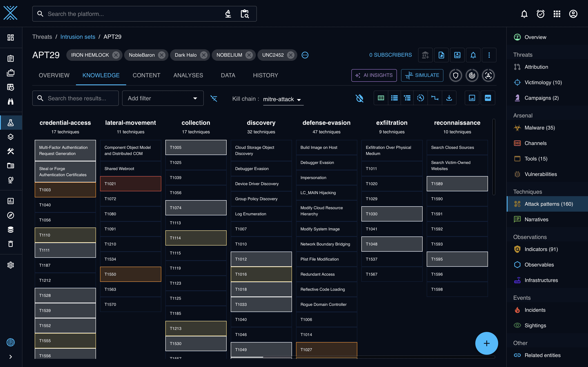The height and width of the screenshot is (367, 588).
Task: Switch to the ANALYSES tab
Action: (x=188, y=75)
